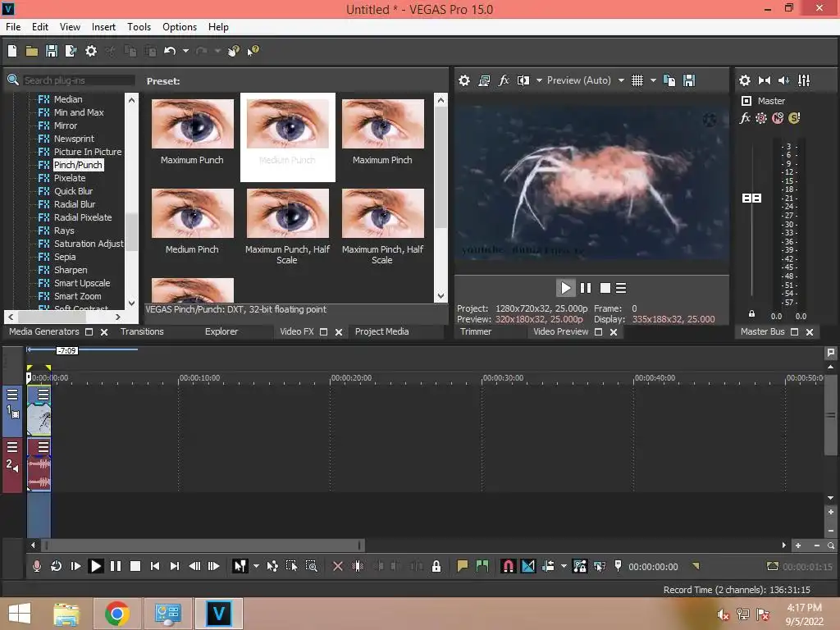Open the undo history dropdown arrow

[185, 51]
